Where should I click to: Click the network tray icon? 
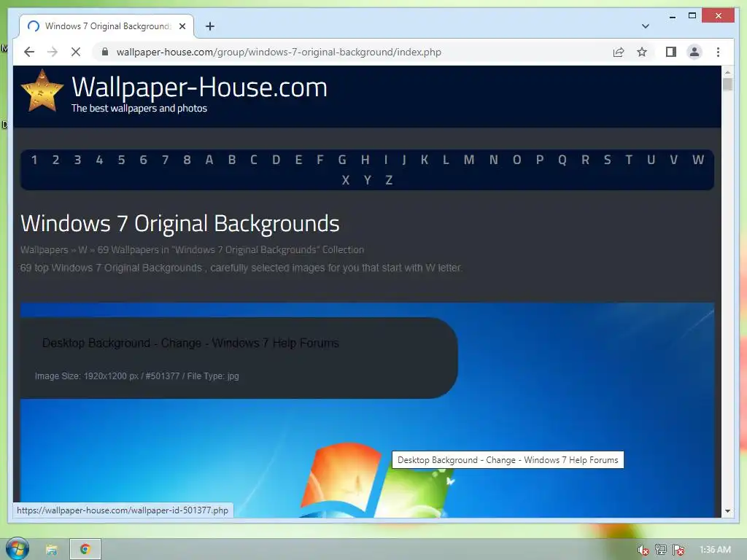coord(661,550)
